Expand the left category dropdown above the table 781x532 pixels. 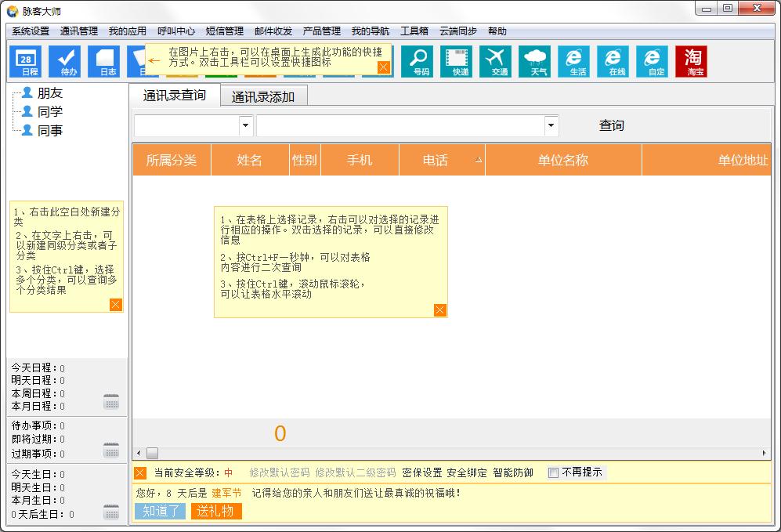[x=245, y=125]
